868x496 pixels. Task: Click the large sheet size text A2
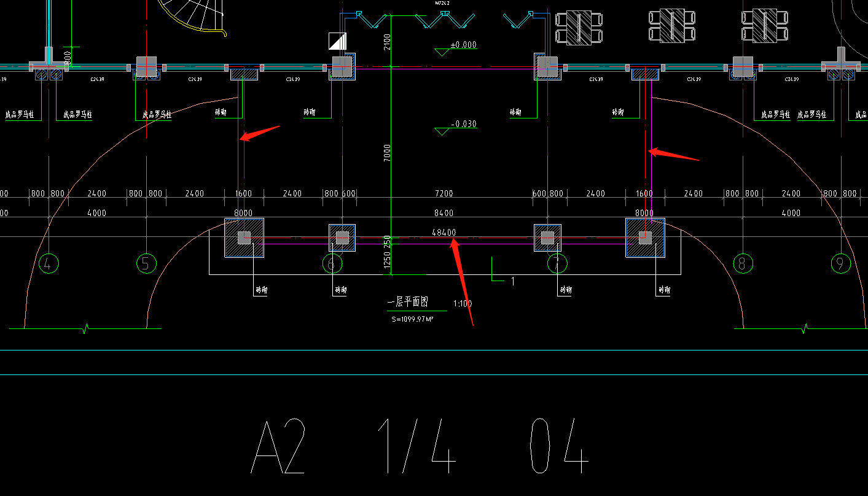click(278, 446)
